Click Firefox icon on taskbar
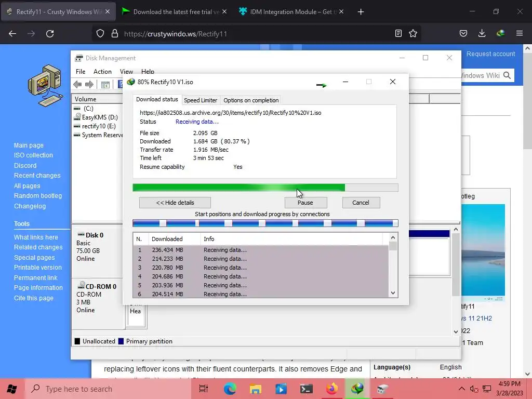532x399 pixels. 332,389
